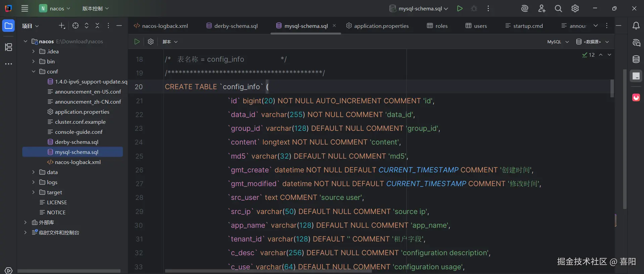Click the editor horizontal scrollbar
The width and height of the screenshot is (644, 274).
click(268, 271)
